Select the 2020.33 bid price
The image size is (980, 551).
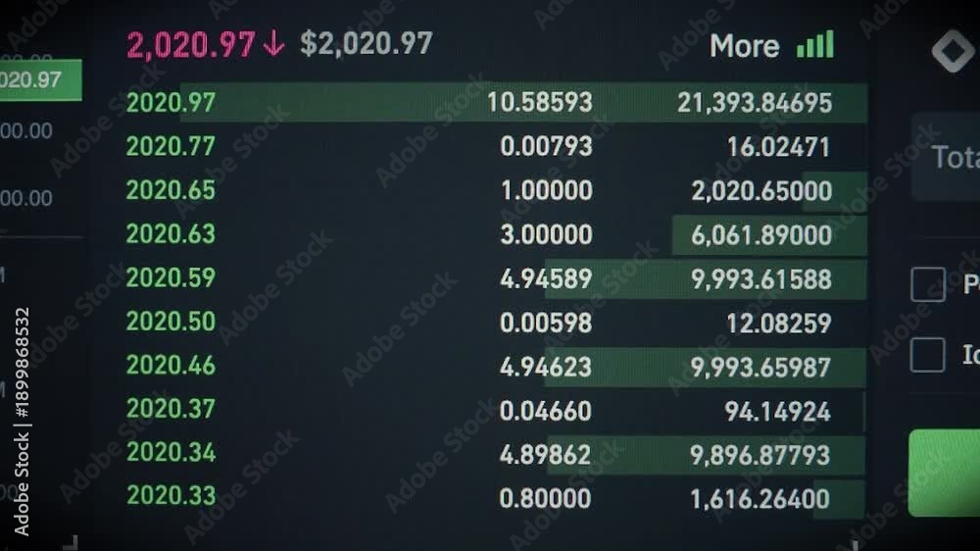[x=171, y=495]
